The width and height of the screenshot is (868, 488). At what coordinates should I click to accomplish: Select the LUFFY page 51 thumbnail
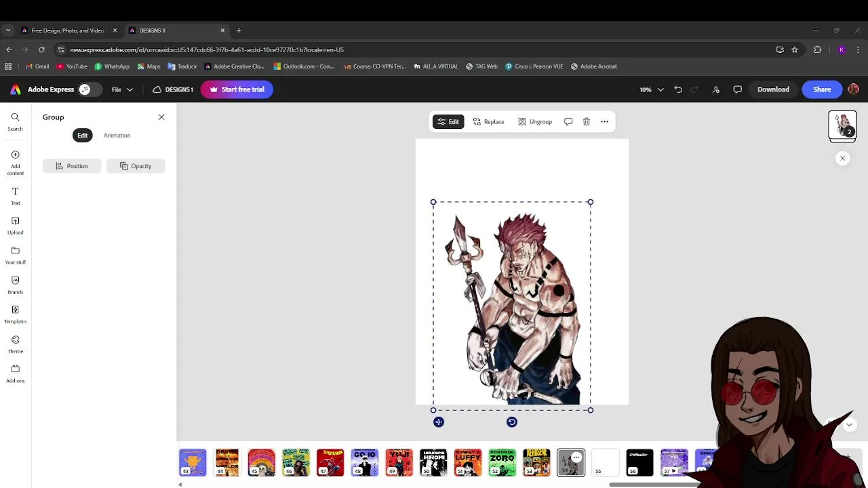point(468,462)
